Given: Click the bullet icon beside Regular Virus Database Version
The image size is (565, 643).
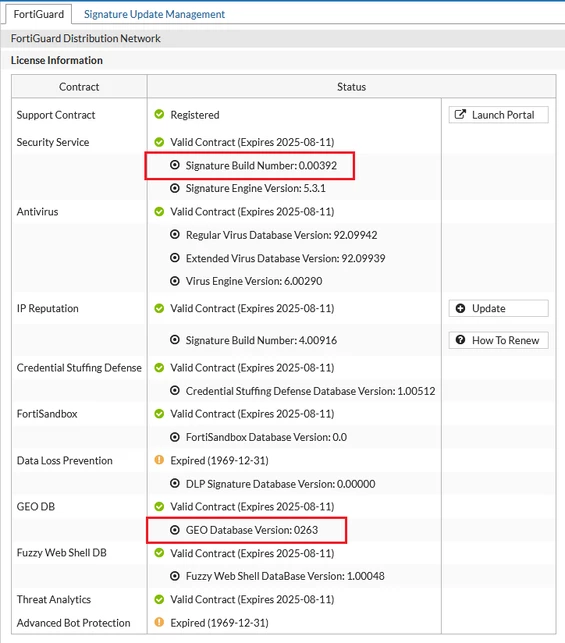Looking at the screenshot, I should coord(175,235).
